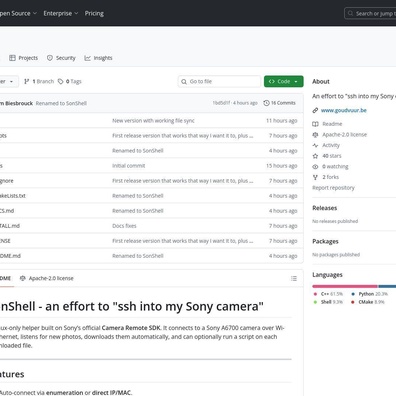396x396 pixels.
Task: Open the Pricing page
Action: (94, 13)
